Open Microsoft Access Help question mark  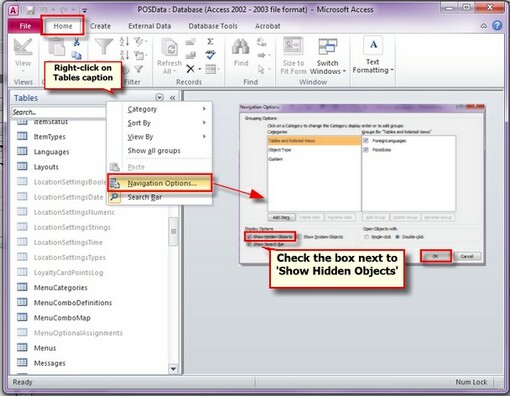(497, 26)
